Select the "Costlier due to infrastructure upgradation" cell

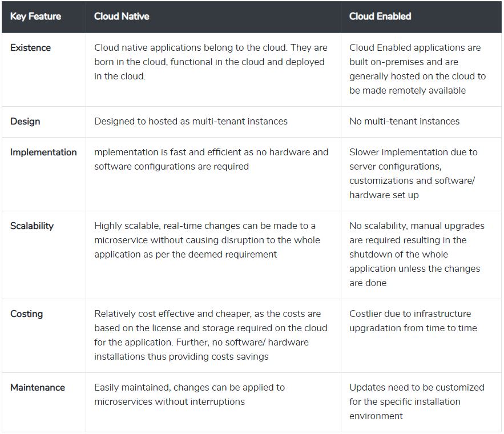pos(413,321)
